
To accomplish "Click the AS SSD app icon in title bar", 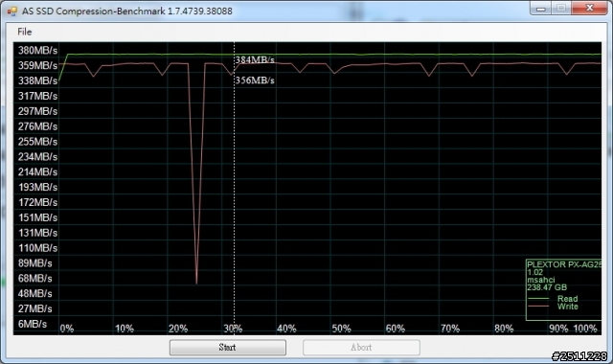I will [x=11, y=11].
